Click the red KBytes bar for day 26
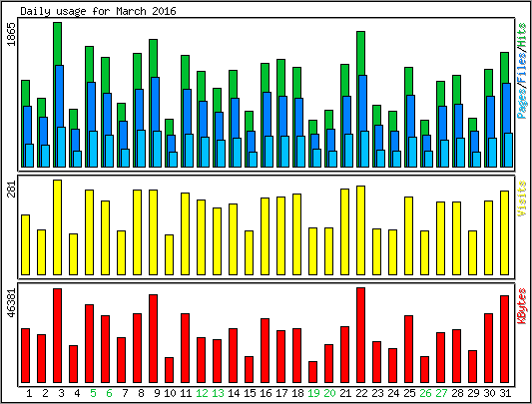Image resolution: width=532 pixels, height=404 pixels. [x=425, y=369]
